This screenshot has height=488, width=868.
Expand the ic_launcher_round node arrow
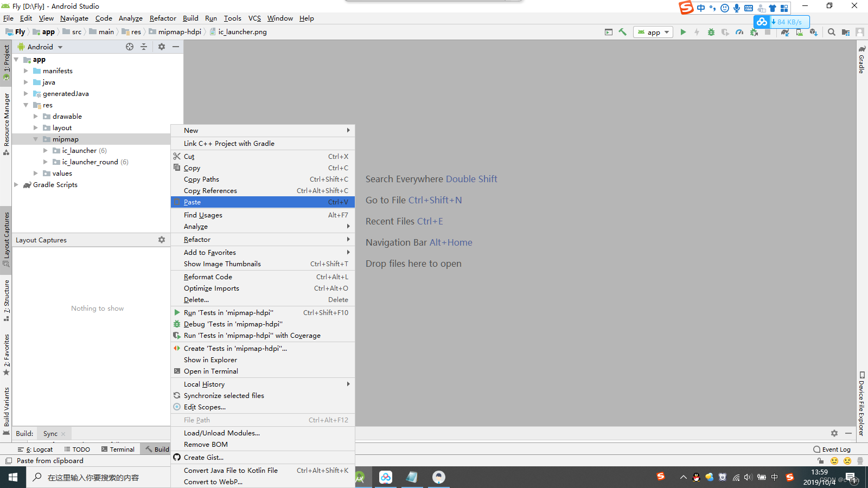point(45,162)
